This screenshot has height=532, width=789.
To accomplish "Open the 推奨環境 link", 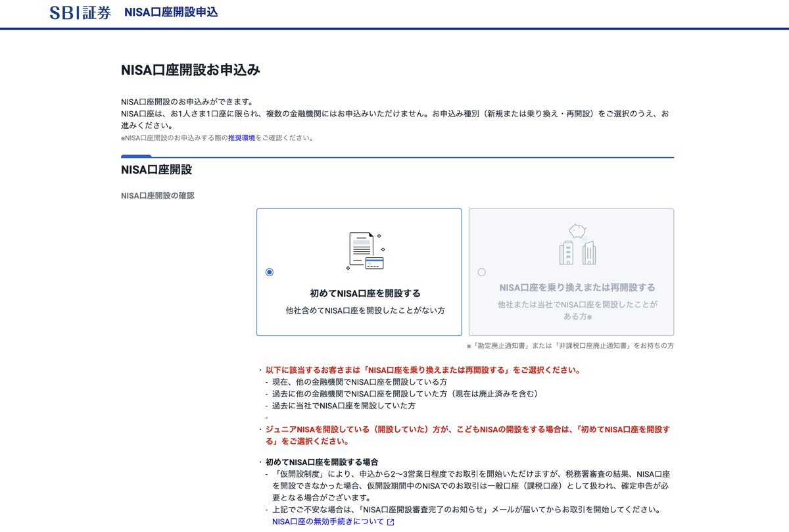I will click(x=241, y=138).
